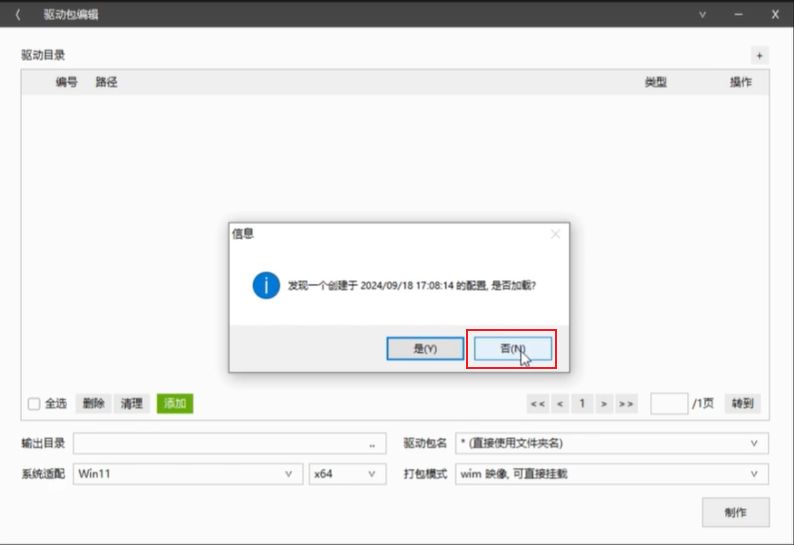Open the title bar dropdown menu arrow
794x545 pixels.
pyautogui.click(x=702, y=15)
